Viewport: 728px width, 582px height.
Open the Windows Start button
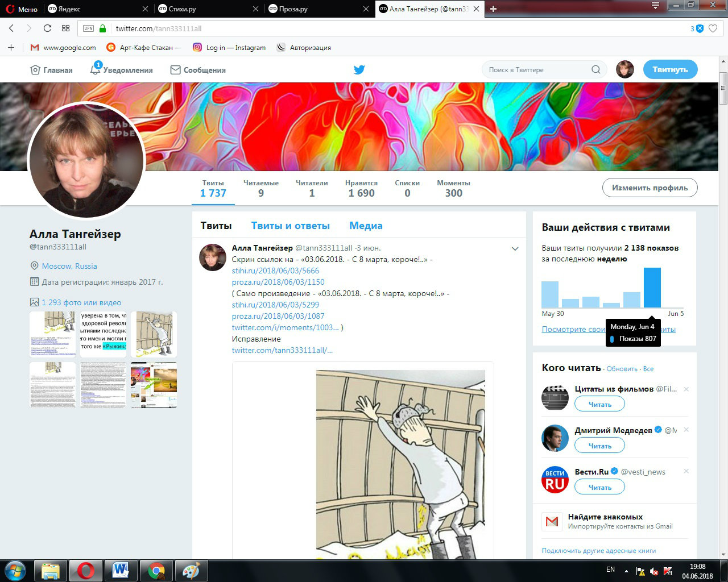(15, 570)
